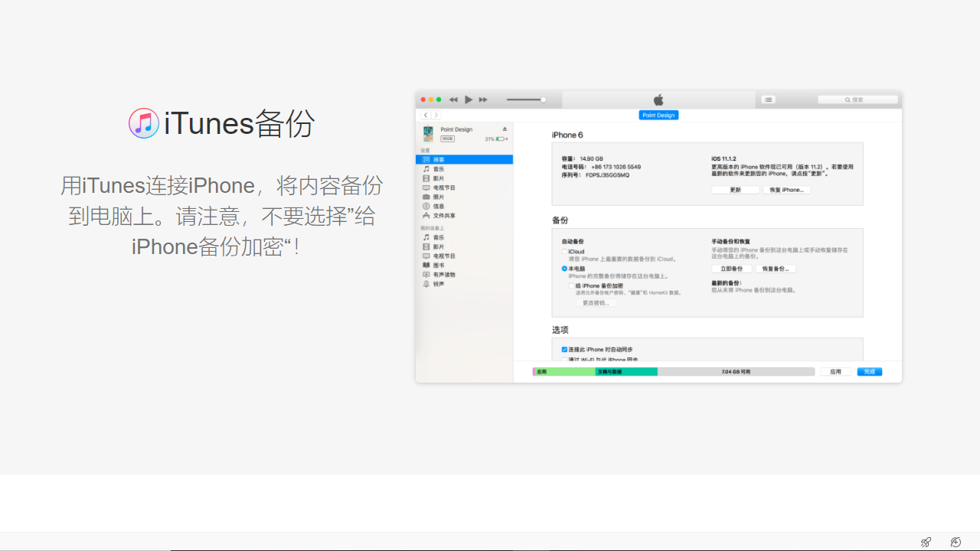The height and width of the screenshot is (551, 980).
Task: Click inside the 搜索 search field
Action: (x=857, y=99)
